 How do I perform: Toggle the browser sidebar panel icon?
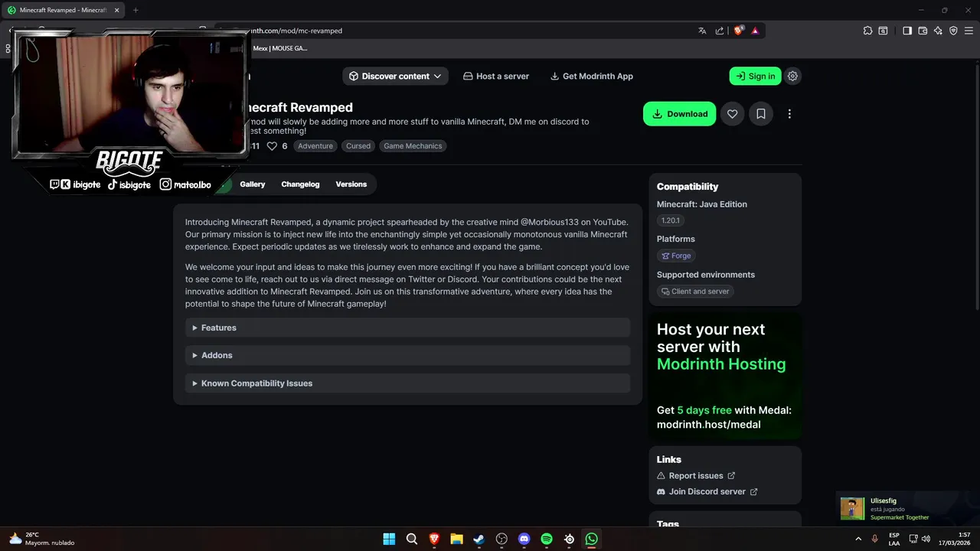[x=907, y=31]
